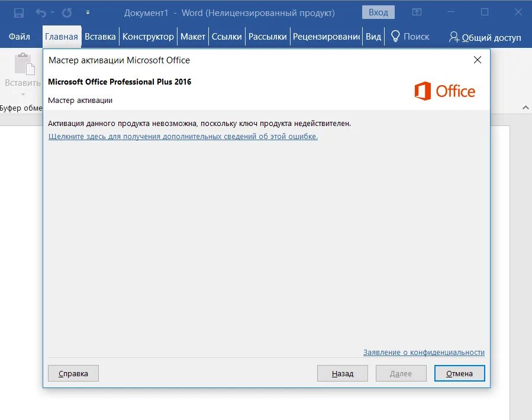The height and width of the screenshot is (420, 532).
Task: Click the Вставить paste clipboard icon
Action: 24,64
